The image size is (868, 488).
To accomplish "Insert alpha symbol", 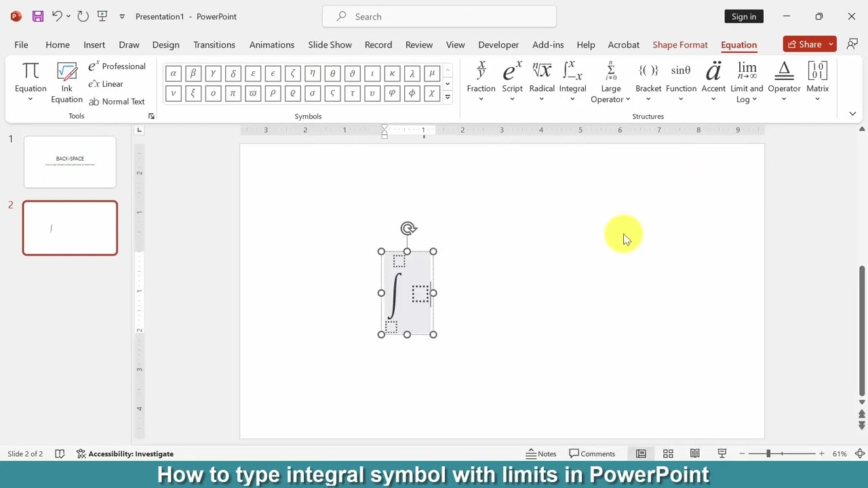I will [174, 73].
